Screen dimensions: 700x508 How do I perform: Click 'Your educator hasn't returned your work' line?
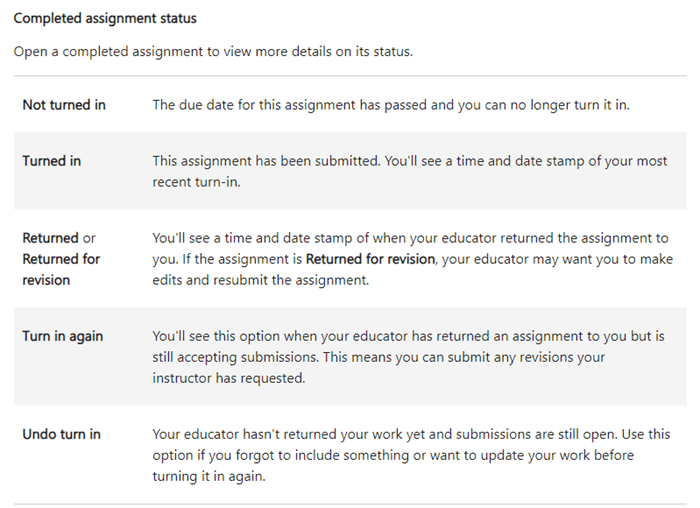pos(411,434)
